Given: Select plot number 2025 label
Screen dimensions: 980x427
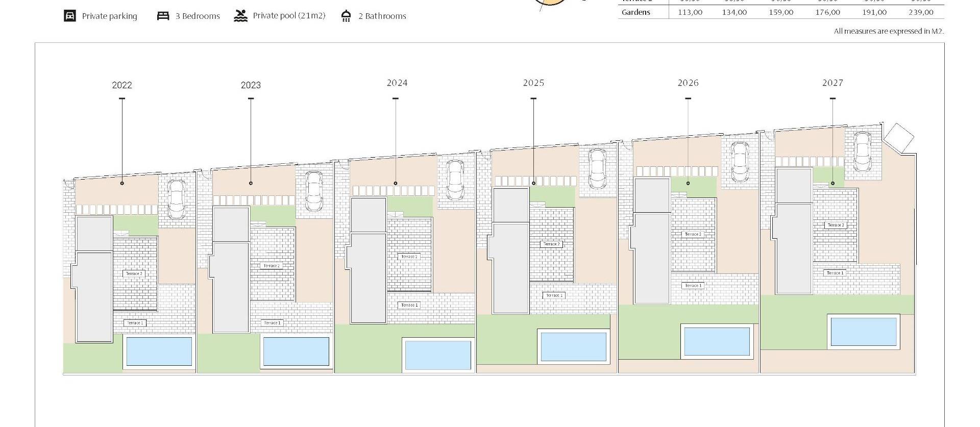Looking at the screenshot, I should pyautogui.click(x=533, y=83).
